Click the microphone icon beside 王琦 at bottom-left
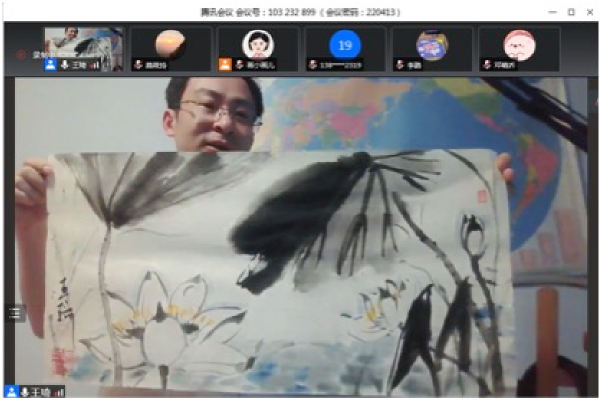 click(25, 392)
